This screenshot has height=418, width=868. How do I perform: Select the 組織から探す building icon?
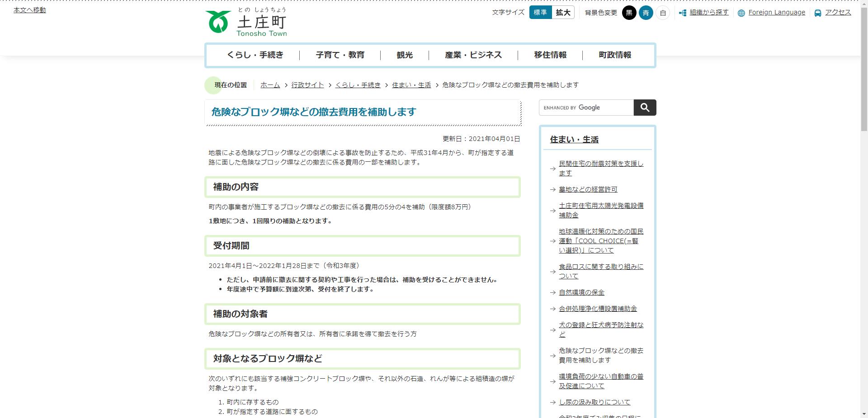(x=683, y=13)
